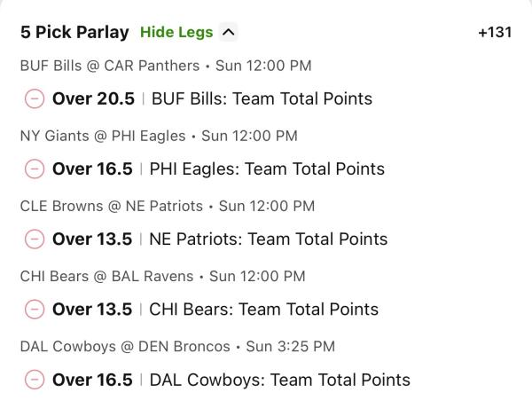The image size is (532, 408).
Task: Click minus icon beside Bears Over 13.5
Action: point(34,310)
